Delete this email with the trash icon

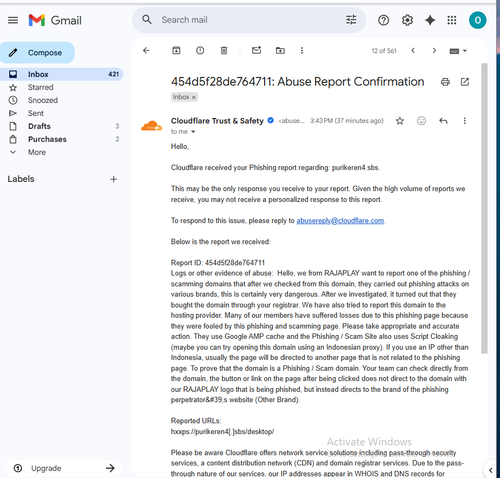[224, 50]
